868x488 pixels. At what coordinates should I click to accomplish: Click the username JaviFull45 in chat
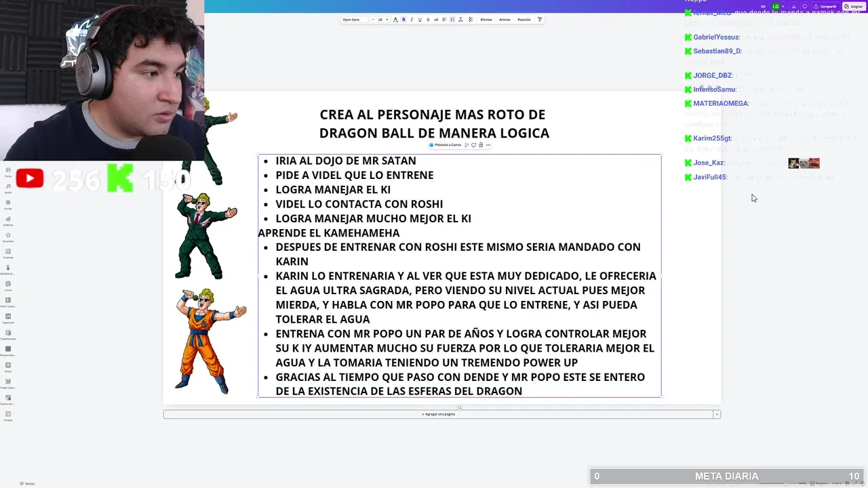pyautogui.click(x=710, y=177)
